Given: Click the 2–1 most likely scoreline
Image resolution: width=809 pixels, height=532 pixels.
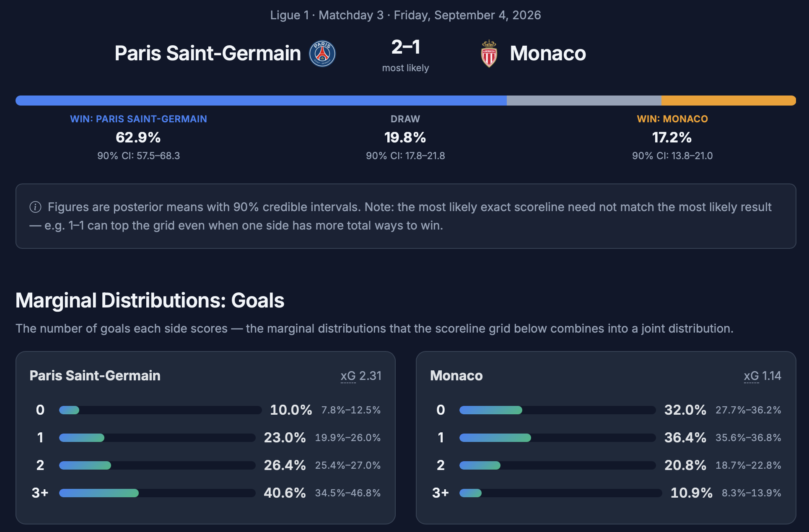Looking at the screenshot, I should (x=405, y=47).
